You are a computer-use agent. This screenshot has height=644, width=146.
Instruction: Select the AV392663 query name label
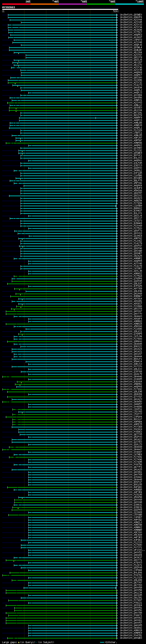click(8, 8)
